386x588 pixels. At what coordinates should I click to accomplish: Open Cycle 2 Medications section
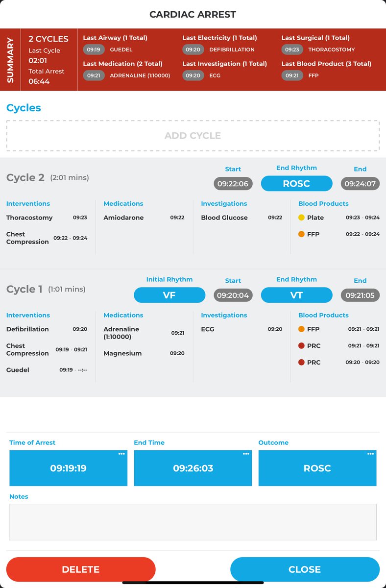tap(123, 203)
